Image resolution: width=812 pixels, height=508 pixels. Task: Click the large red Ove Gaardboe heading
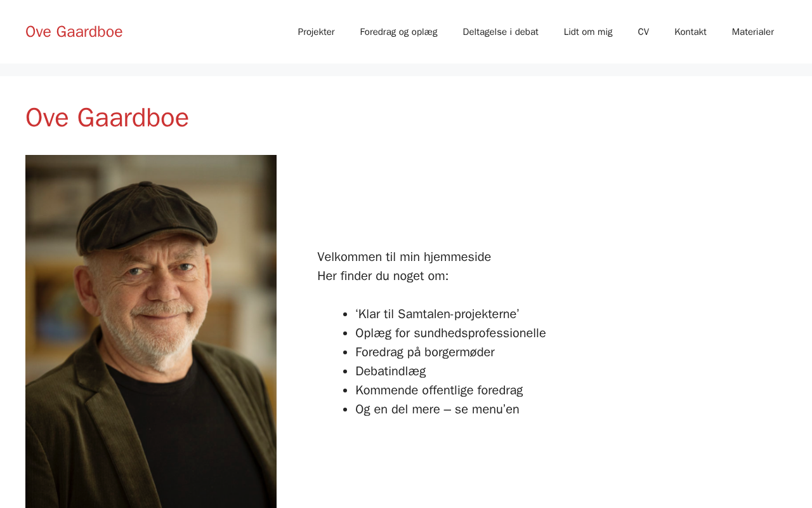[107, 117]
